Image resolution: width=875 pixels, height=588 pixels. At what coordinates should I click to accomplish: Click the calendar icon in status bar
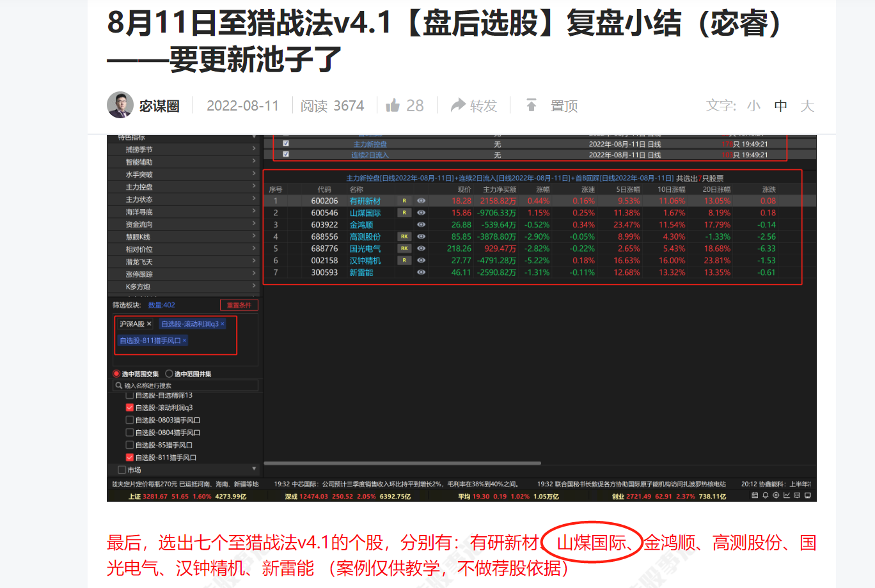tap(755, 496)
